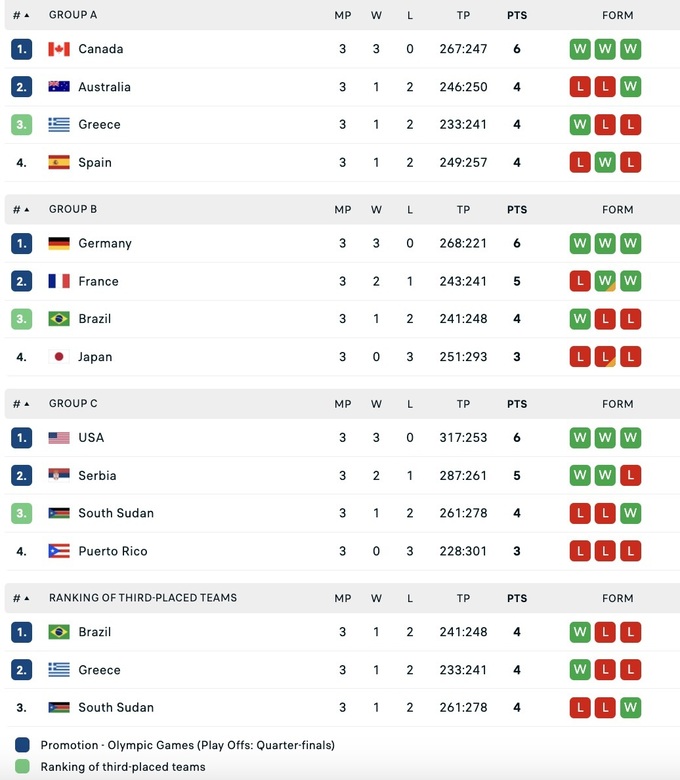Click the Japan flag icon
The height and width of the screenshot is (780, 680).
pyautogui.click(x=59, y=357)
